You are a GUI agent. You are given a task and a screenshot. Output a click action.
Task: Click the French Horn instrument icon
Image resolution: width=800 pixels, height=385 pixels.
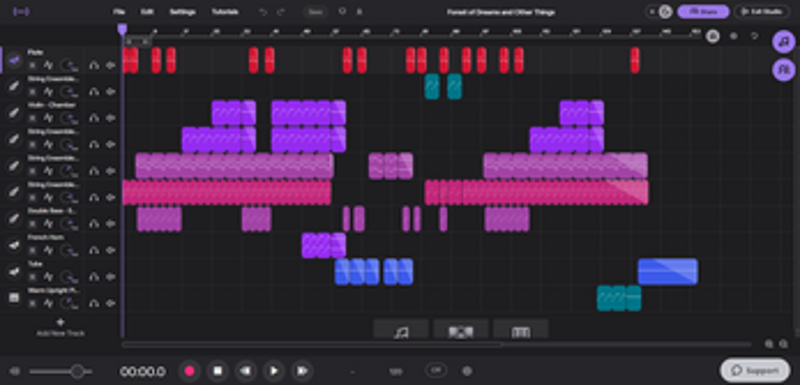pos(14,246)
